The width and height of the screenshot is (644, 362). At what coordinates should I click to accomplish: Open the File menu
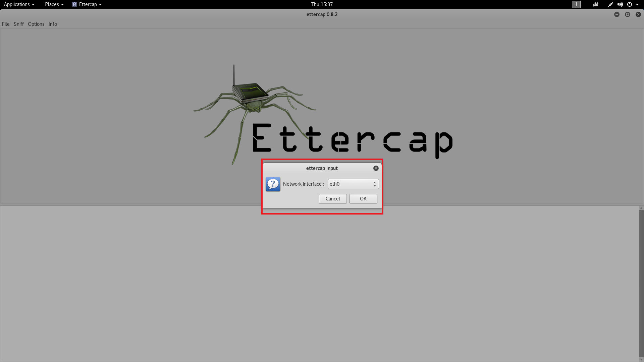pyautogui.click(x=6, y=24)
